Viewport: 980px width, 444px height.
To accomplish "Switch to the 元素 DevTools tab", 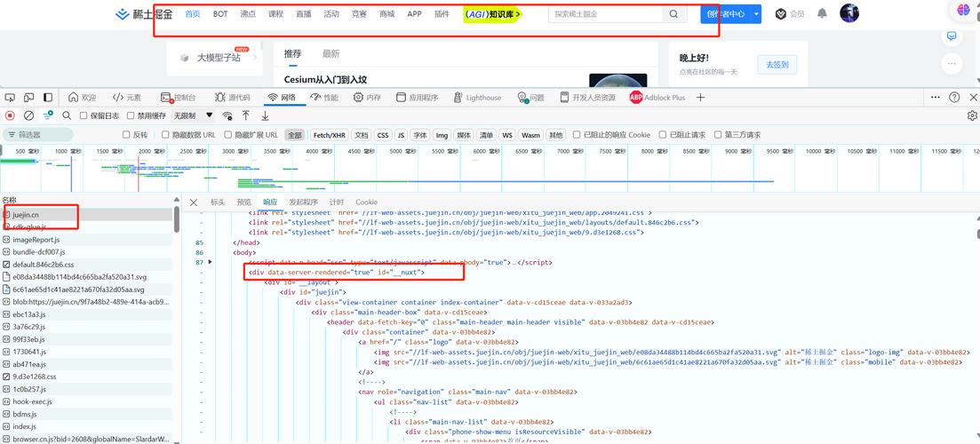I will tap(127, 98).
